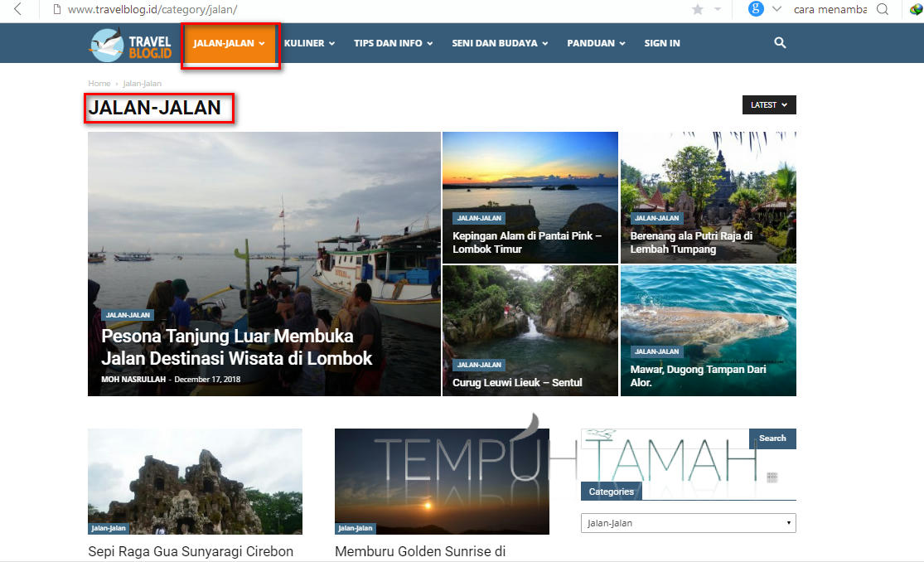Click the Google search engine icon

point(755,9)
